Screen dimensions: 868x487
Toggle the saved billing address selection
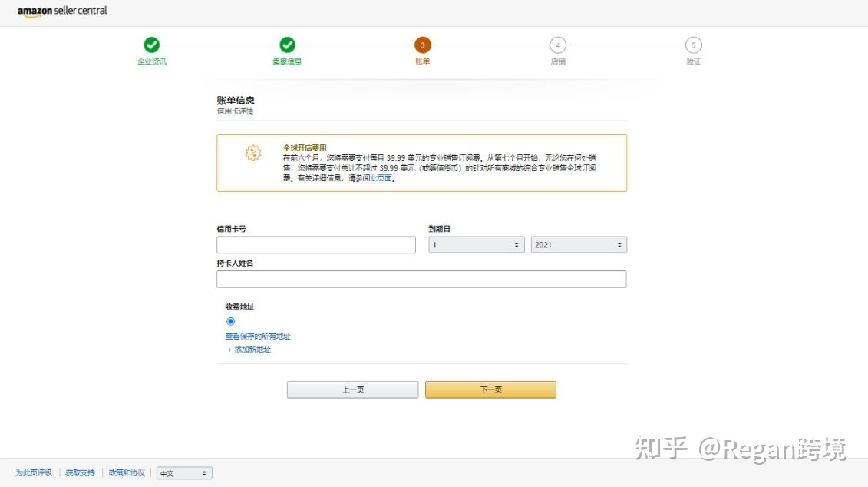click(x=230, y=321)
